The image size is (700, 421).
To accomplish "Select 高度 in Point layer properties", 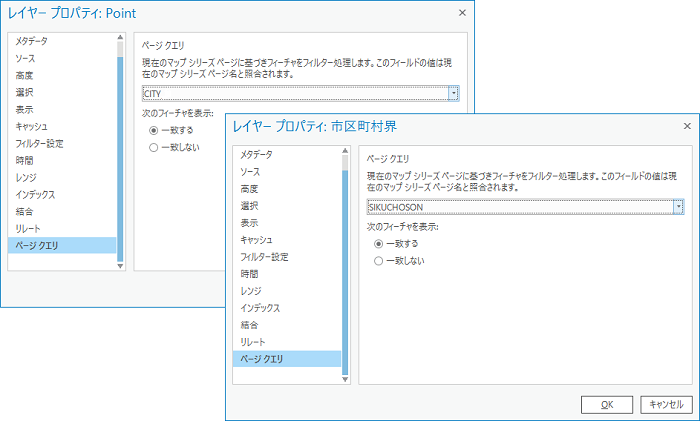I will [x=24, y=75].
